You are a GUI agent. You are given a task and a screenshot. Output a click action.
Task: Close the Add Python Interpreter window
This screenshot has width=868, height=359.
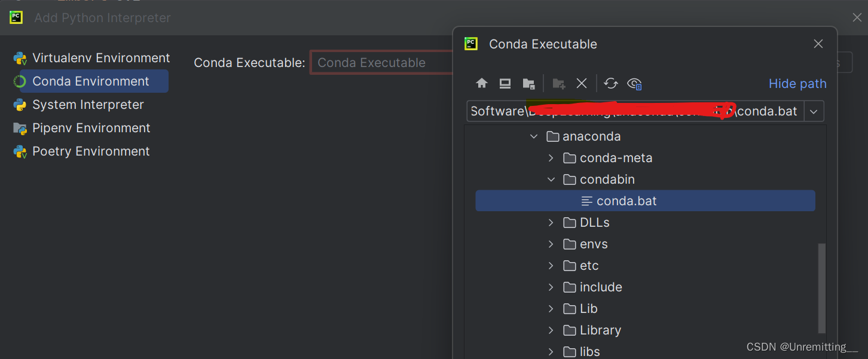tap(857, 18)
